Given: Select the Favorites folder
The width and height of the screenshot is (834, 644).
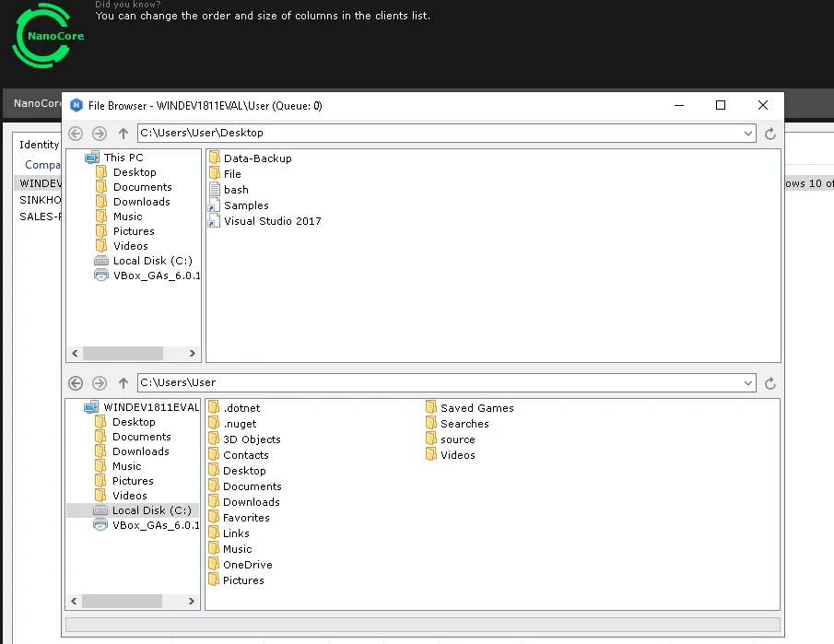Looking at the screenshot, I should [x=239, y=518].
